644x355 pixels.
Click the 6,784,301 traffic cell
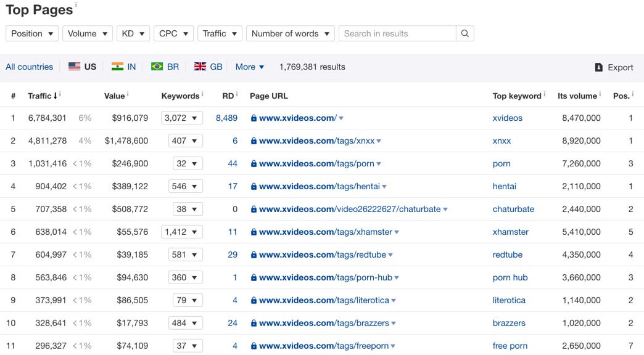(47, 118)
